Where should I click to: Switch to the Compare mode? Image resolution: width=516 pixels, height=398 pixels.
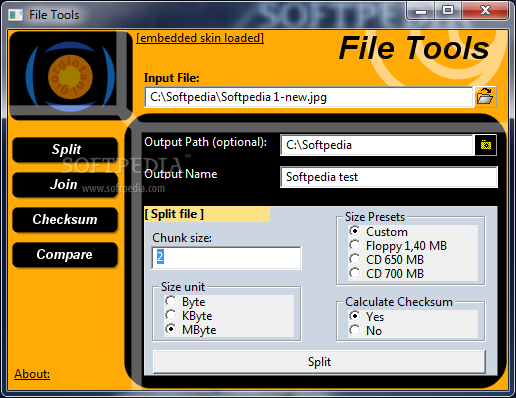tap(65, 255)
